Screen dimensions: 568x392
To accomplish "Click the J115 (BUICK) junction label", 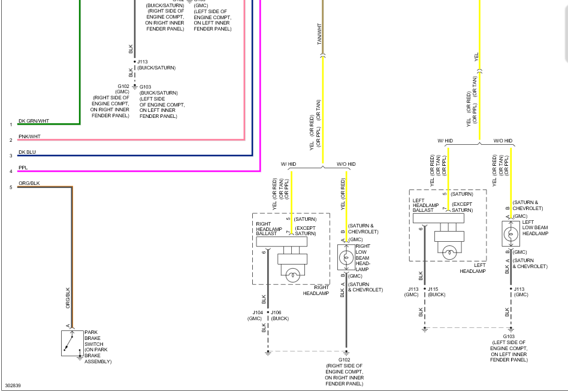I will (437, 291).
